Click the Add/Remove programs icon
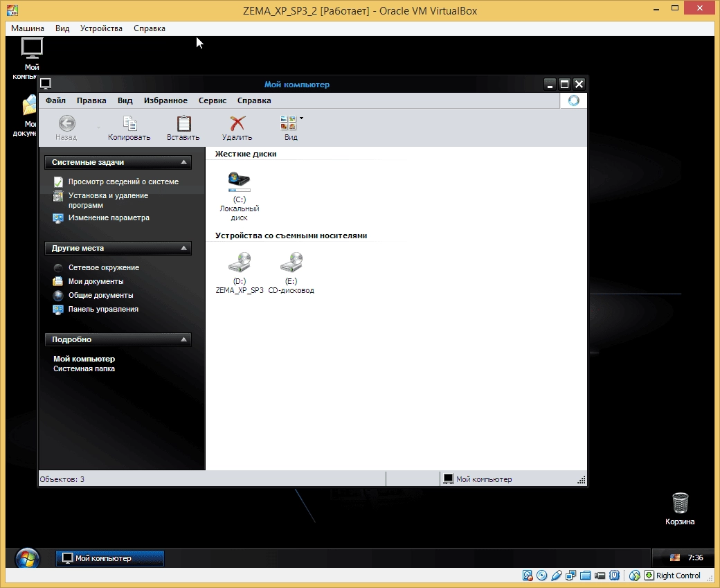720x588 pixels. pos(58,197)
